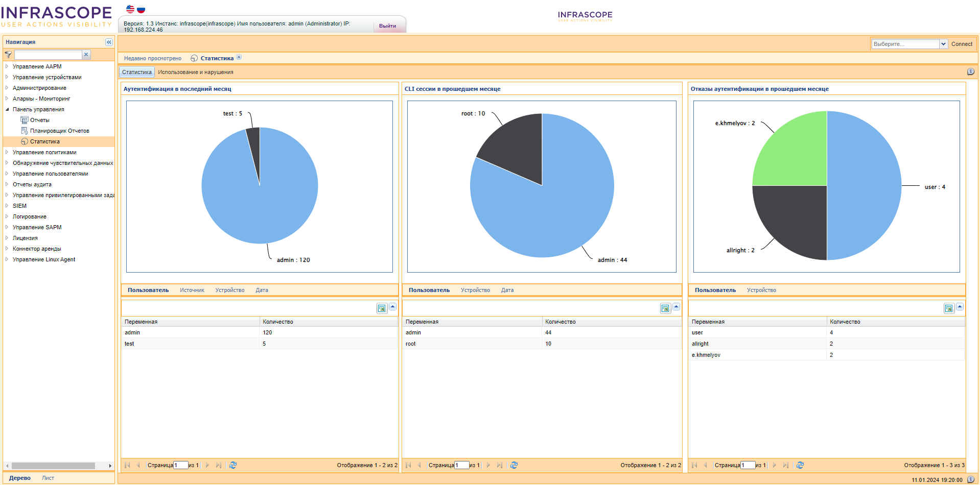Go to last page in CLI сессии table
The width and height of the screenshot is (980, 485).
[x=500, y=465]
